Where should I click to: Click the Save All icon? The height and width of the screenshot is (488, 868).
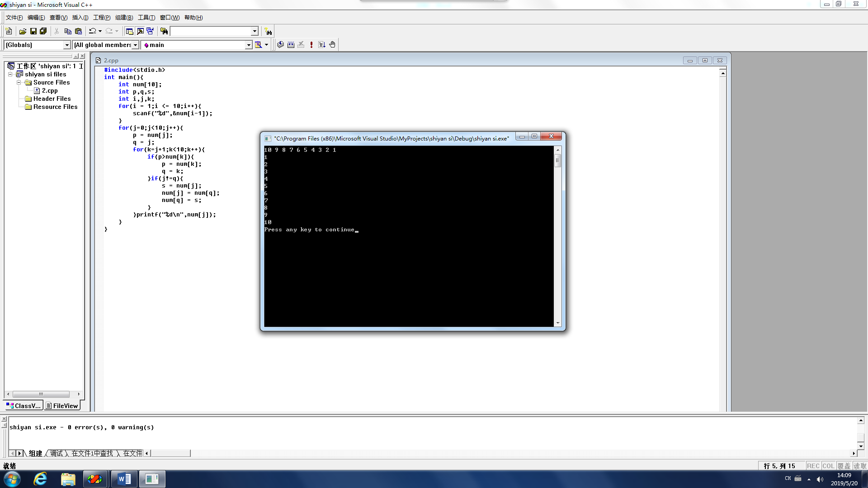point(43,31)
